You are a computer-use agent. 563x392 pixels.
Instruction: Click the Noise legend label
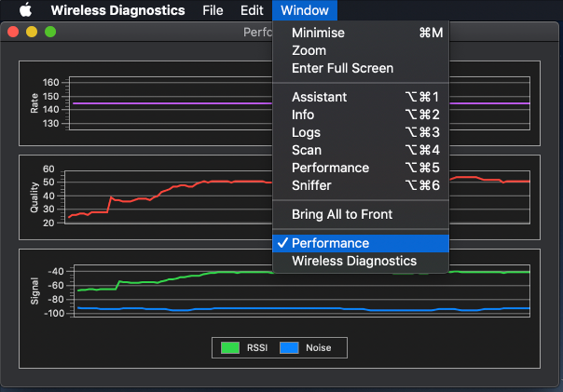point(319,347)
